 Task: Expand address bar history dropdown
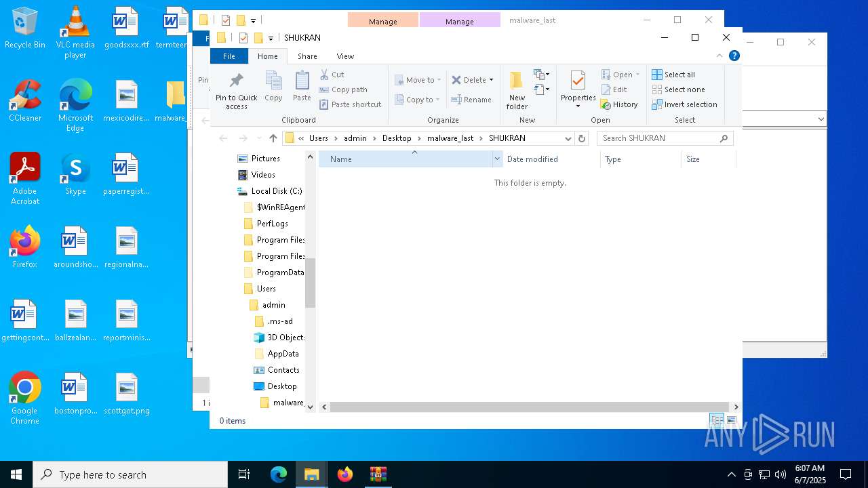(x=568, y=138)
